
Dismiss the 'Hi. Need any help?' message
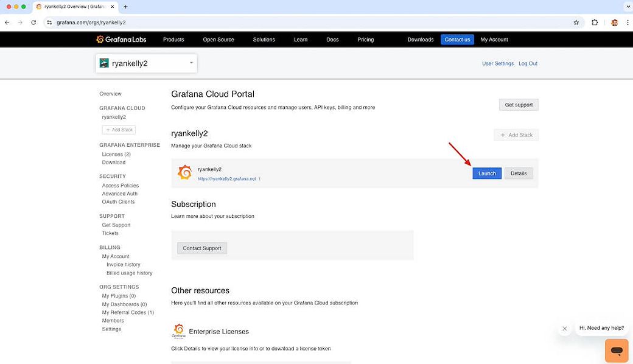pos(564,327)
